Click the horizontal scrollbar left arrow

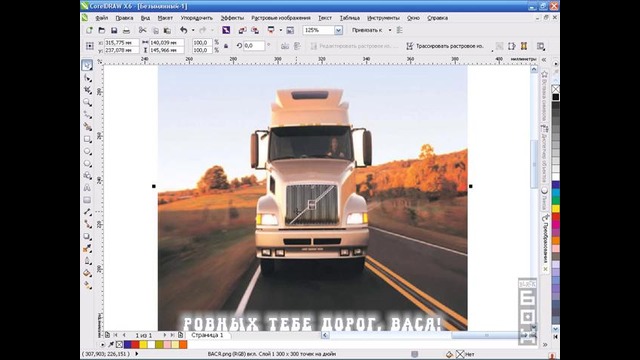[325, 335]
